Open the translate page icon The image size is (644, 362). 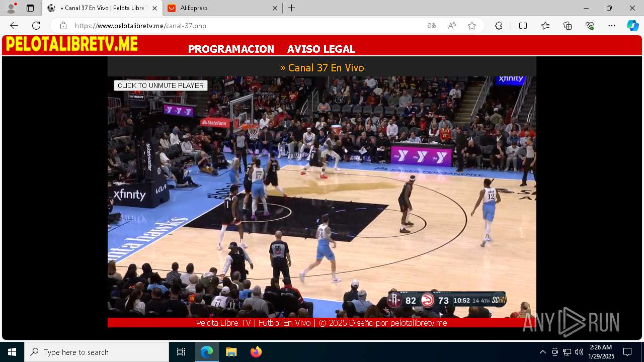(x=432, y=26)
